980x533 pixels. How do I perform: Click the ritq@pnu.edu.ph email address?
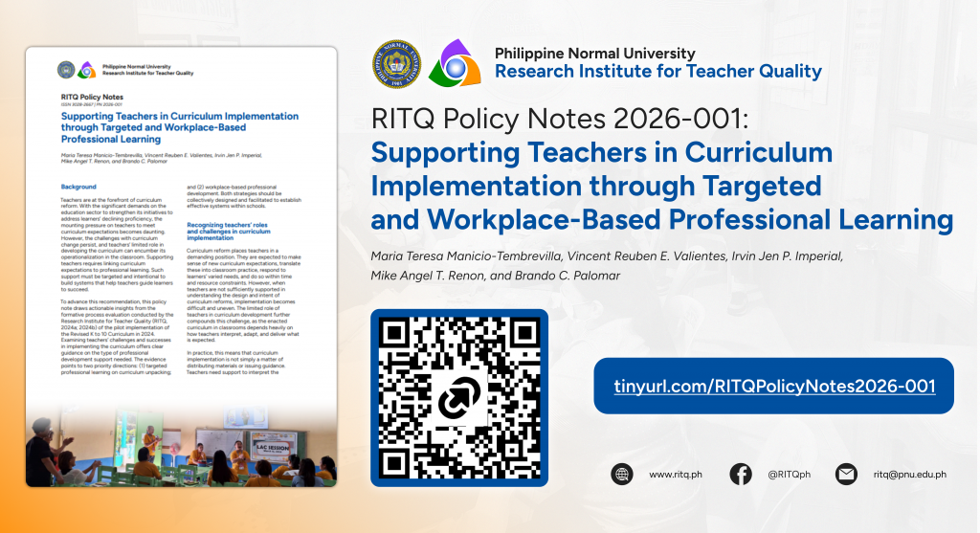click(x=910, y=475)
